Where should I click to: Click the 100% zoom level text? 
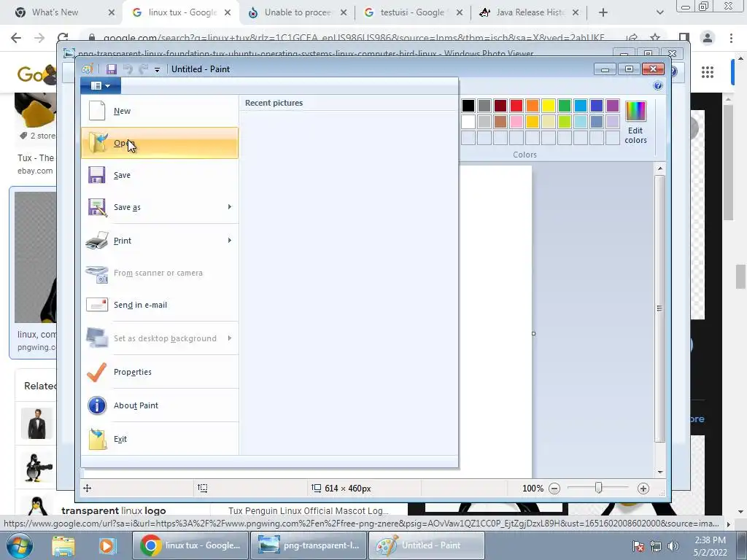pyautogui.click(x=533, y=488)
